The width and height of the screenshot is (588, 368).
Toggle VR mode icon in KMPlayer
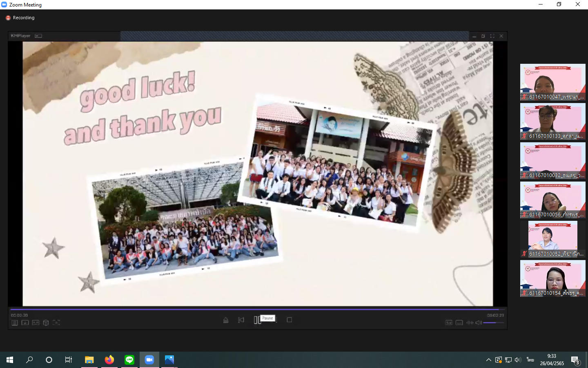pos(36,323)
